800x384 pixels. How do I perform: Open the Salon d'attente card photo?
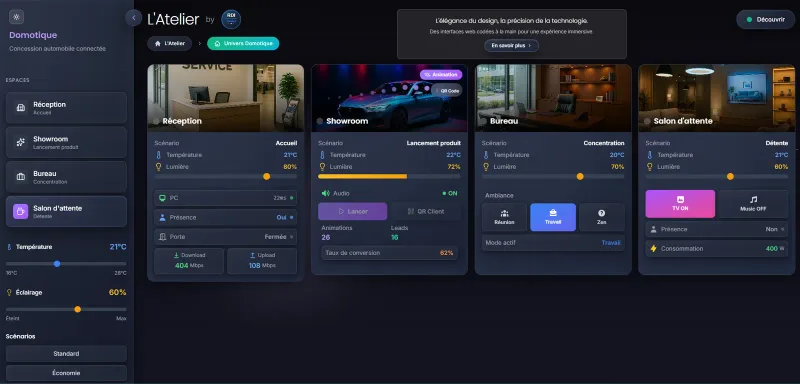(x=717, y=98)
